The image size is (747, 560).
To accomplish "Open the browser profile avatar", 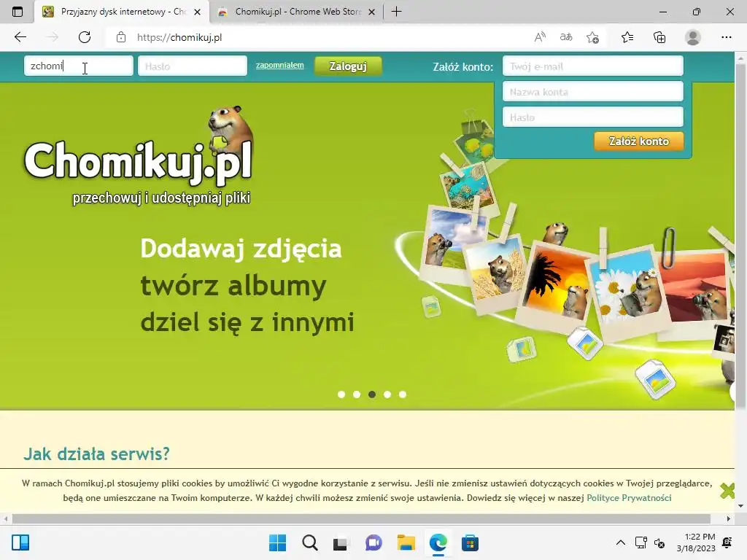I will point(693,37).
